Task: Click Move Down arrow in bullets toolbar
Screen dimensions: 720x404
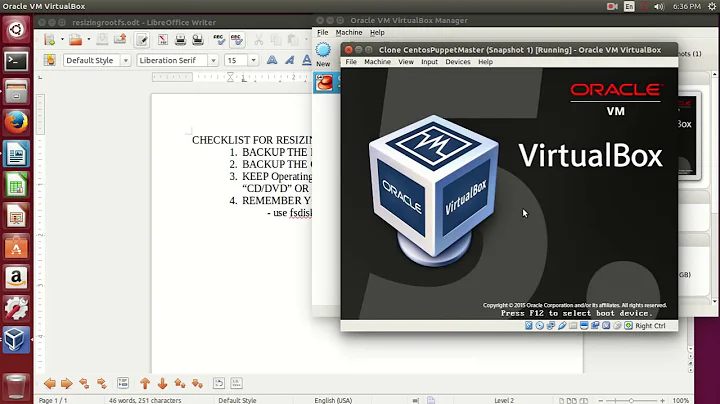Action: 162,383
